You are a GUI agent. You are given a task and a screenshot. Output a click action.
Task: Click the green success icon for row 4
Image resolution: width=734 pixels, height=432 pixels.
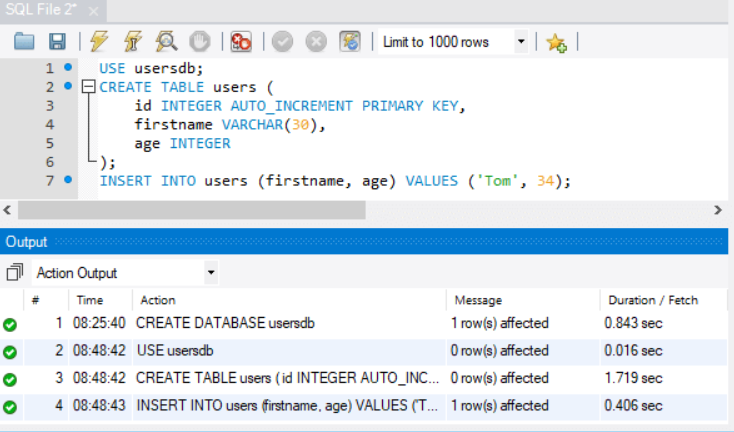click(x=10, y=407)
